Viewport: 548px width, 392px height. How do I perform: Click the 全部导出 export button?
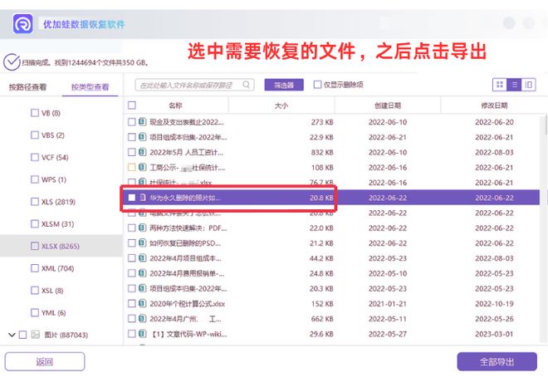pyautogui.click(x=497, y=361)
